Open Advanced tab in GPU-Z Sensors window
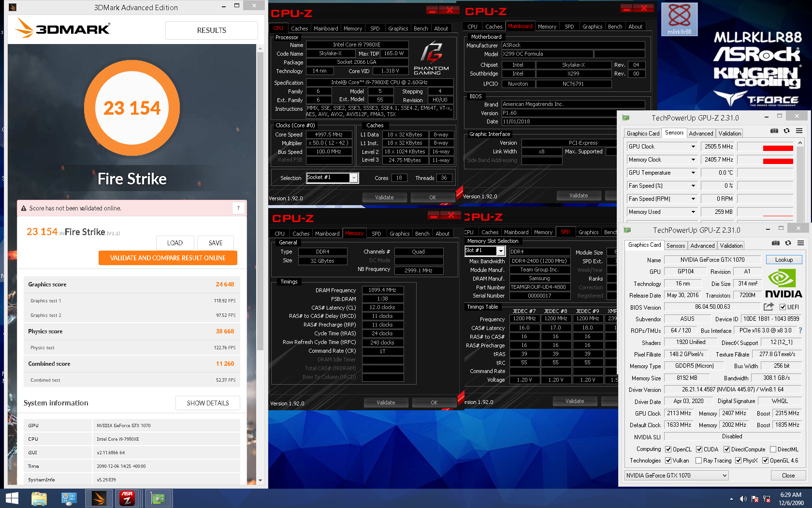 701,134
